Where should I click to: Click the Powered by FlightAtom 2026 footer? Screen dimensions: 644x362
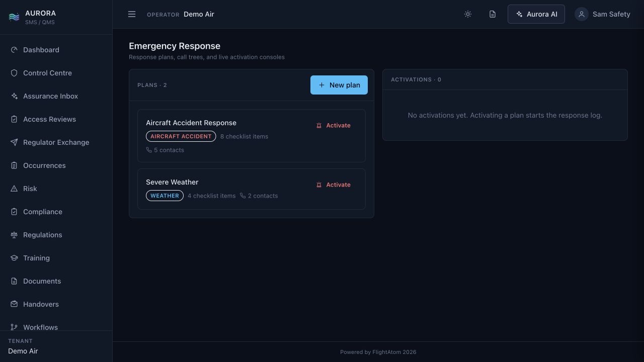(x=378, y=352)
